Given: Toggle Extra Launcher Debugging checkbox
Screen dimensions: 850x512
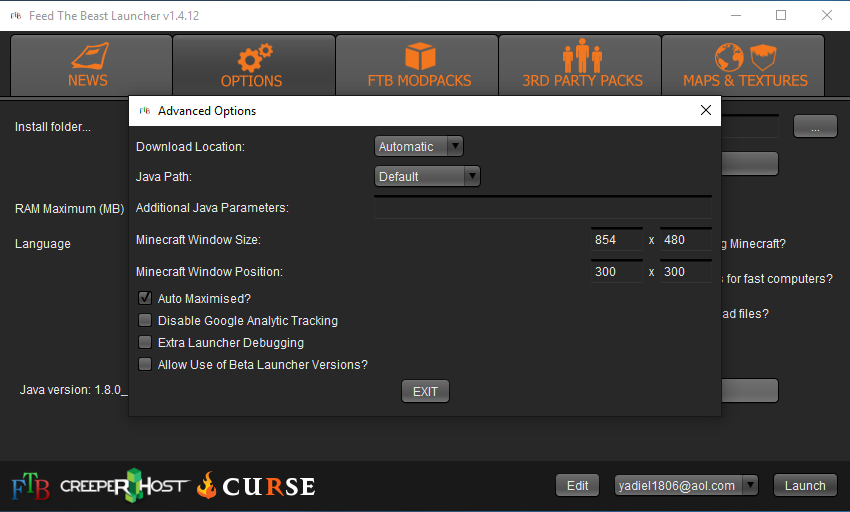Looking at the screenshot, I should pos(145,342).
